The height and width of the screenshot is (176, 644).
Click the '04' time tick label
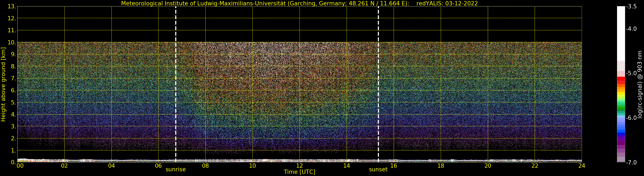point(111,166)
